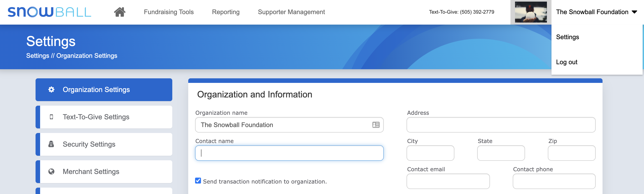The image size is (644, 194).
Task: Click the Settings breadcrumb link
Action: click(38, 56)
